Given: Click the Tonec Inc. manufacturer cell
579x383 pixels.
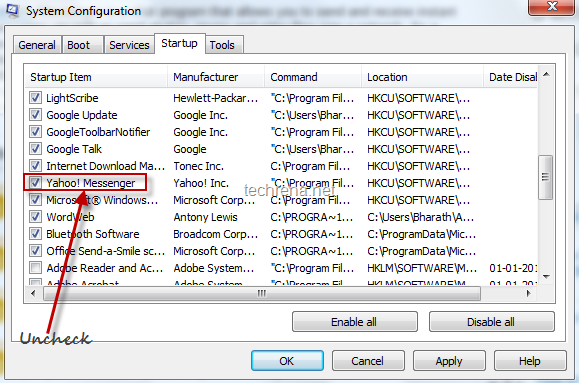Looking at the screenshot, I should [x=198, y=166].
